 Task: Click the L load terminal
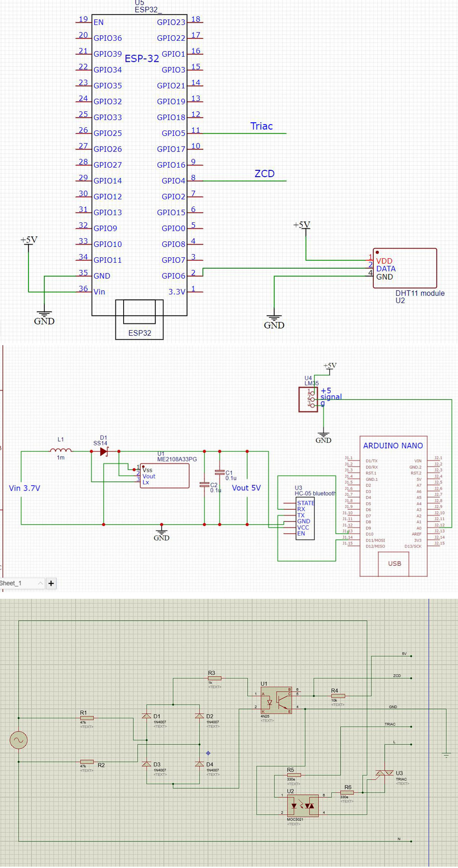pyautogui.click(x=411, y=744)
